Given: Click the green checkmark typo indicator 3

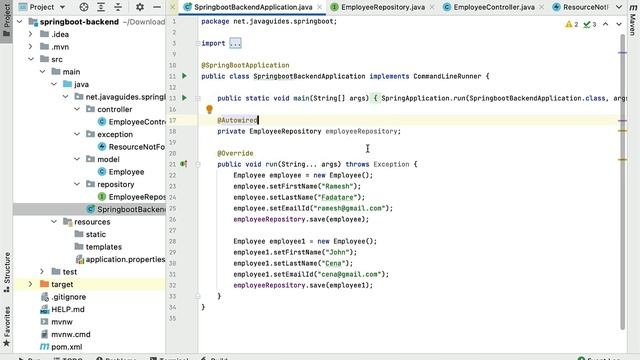Looking at the screenshot, I should (590, 24).
